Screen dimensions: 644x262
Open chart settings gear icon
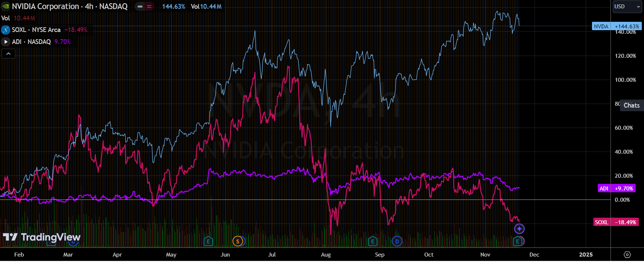tap(627, 254)
